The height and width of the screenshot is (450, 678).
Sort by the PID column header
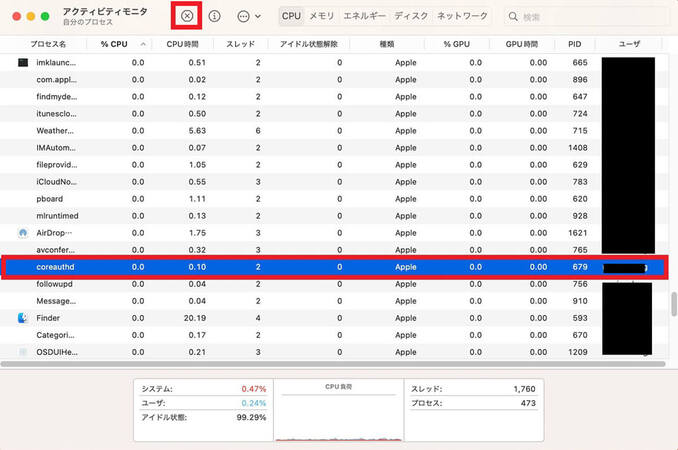click(x=574, y=44)
